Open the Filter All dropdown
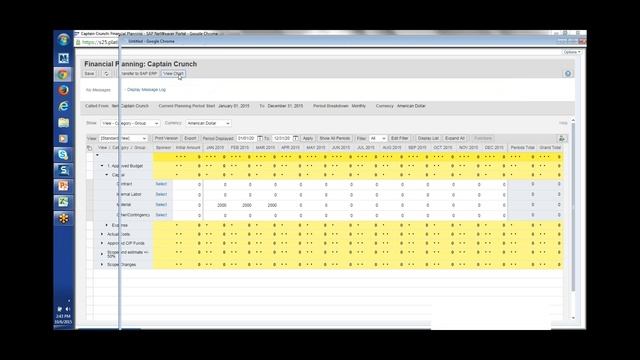The width and height of the screenshot is (640, 360). click(x=377, y=138)
